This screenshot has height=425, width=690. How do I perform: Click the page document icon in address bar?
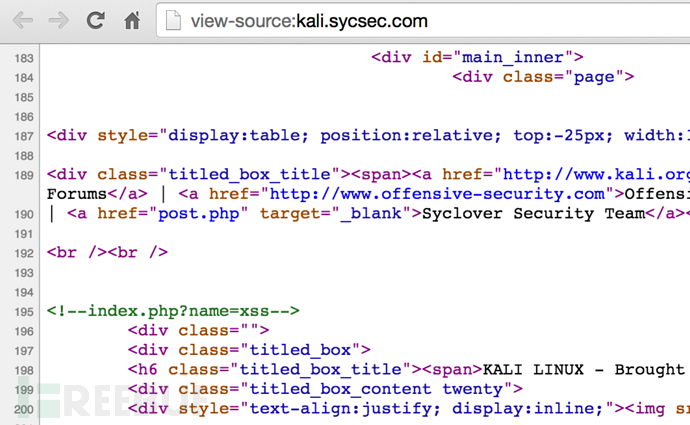[x=173, y=21]
